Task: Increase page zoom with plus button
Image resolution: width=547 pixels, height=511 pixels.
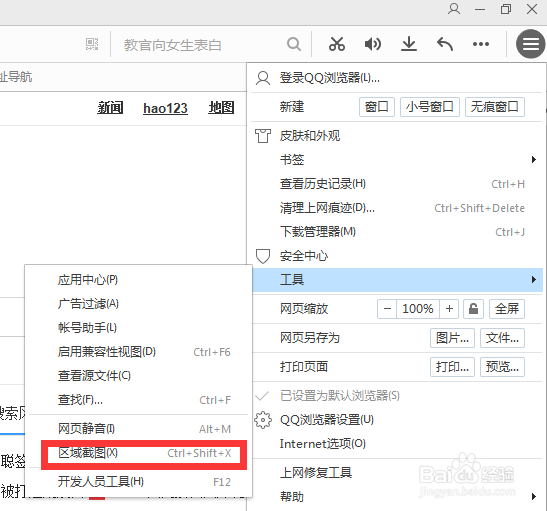Action: (450, 309)
